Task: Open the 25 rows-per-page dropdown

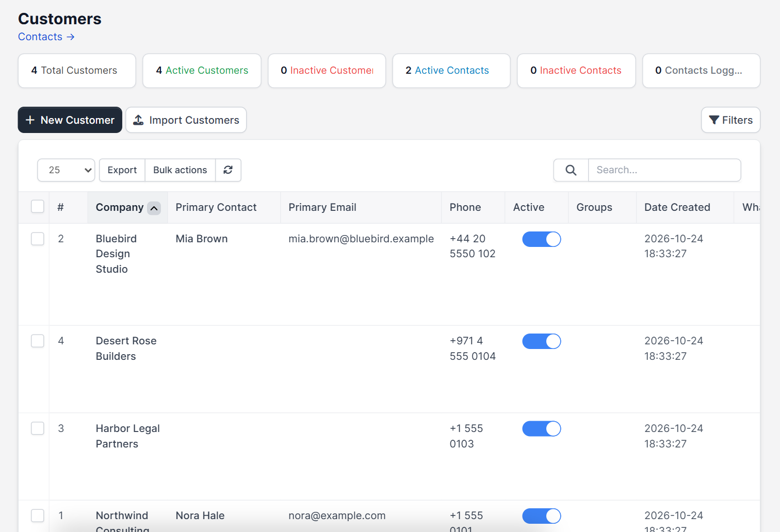Action: (x=66, y=170)
